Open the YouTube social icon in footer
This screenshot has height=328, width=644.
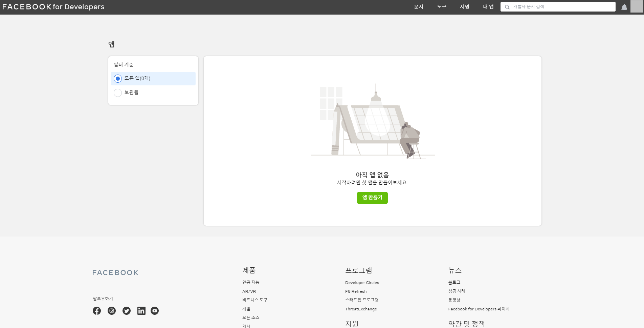pyautogui.click(x=155, y=311)
